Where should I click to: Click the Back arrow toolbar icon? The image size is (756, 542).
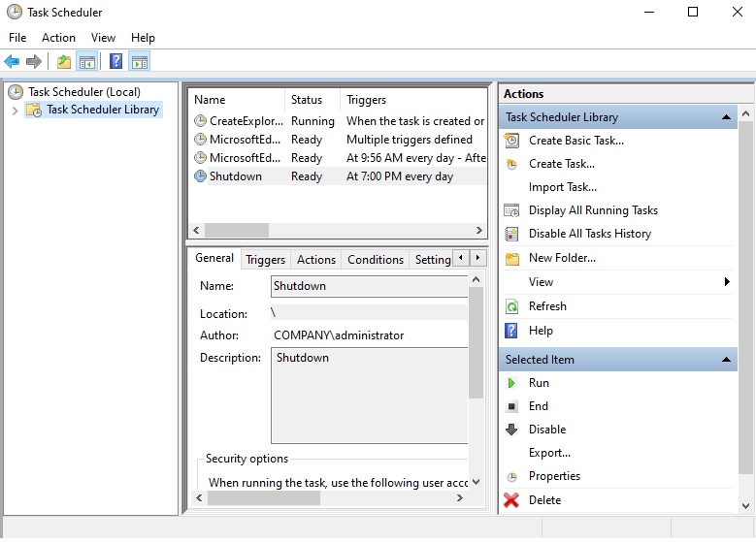click(x=12, y=62)
